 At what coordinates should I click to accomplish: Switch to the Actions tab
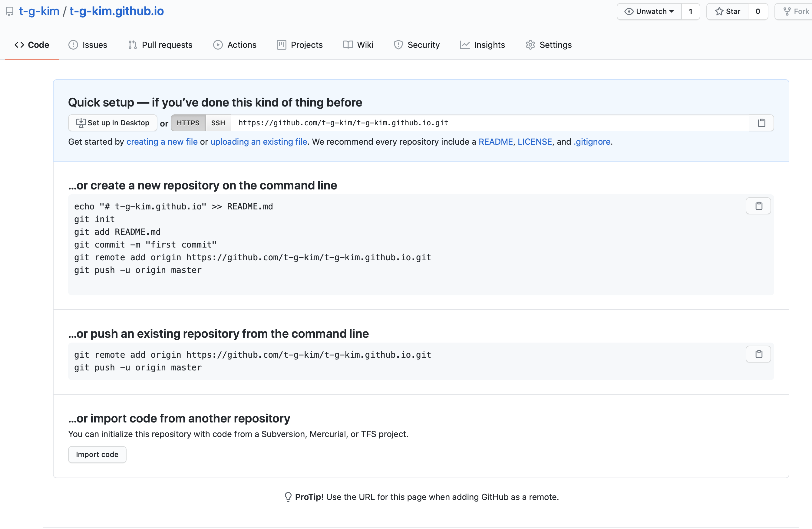[x=235, y=45]
